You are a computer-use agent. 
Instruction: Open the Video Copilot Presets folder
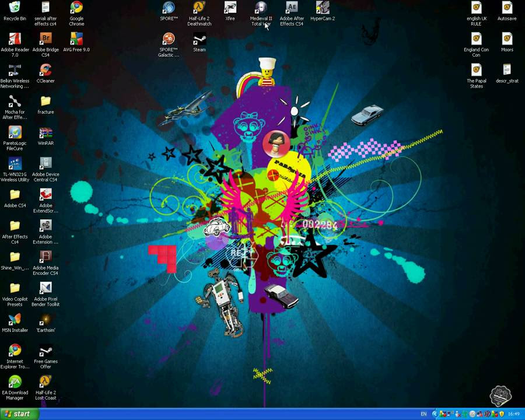point(15,288)
